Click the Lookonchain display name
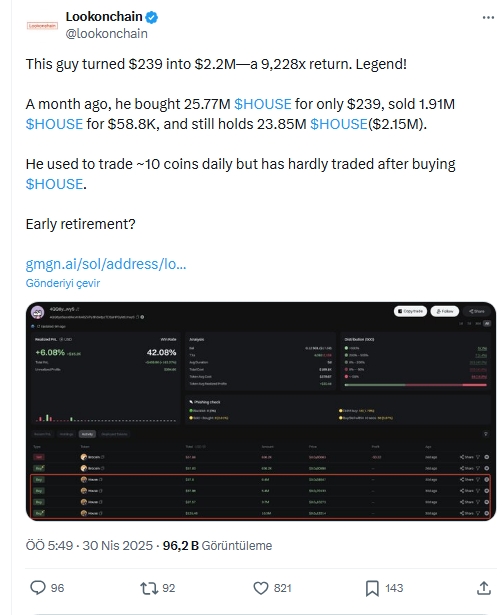Screen dimensions: 502x615 click(104, 16)
